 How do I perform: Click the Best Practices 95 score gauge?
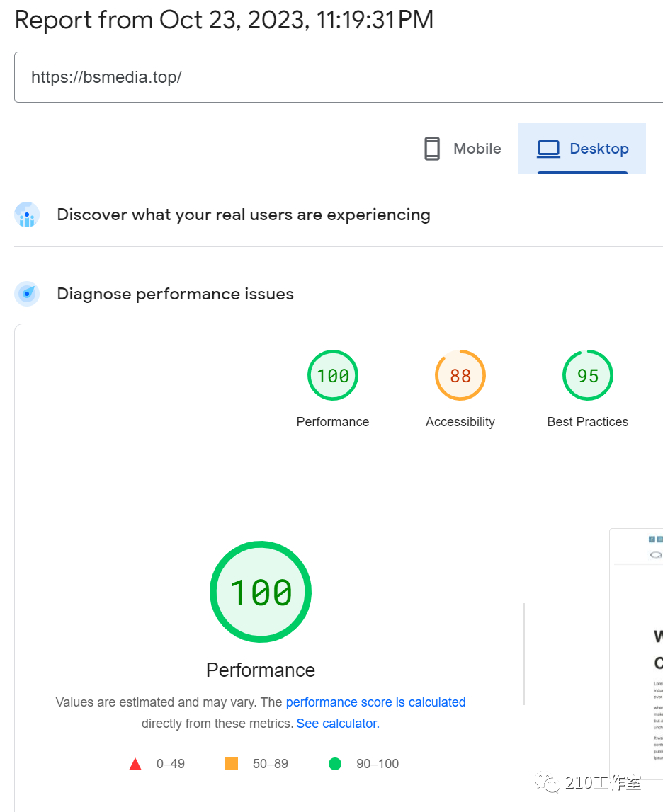pos(588,375)
